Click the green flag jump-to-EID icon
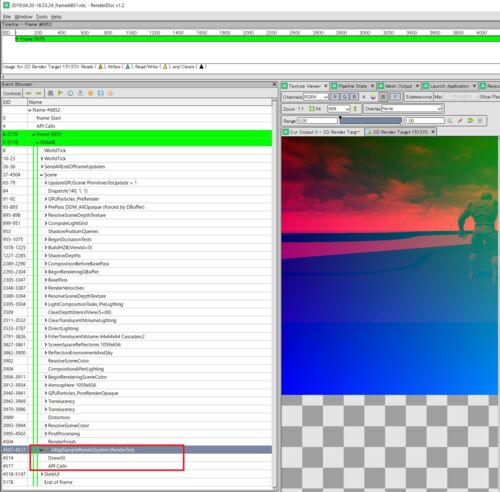The width and height of the screenshot is (500, 492). [60, 93]
